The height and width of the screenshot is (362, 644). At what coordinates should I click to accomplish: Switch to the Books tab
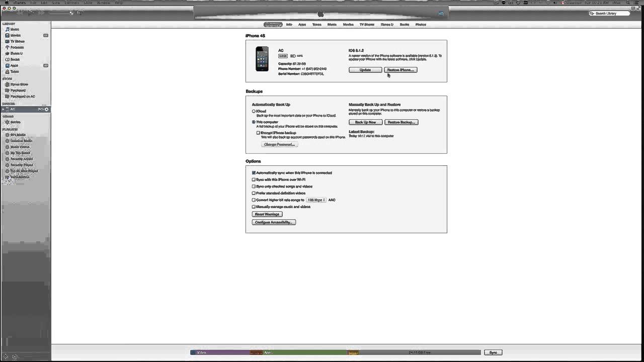point(405,24)
